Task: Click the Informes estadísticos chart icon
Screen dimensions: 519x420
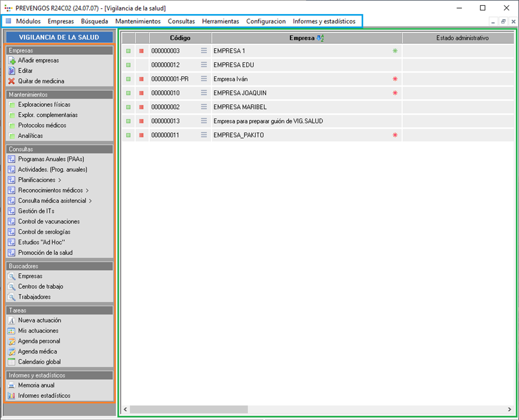Action: 12,396
